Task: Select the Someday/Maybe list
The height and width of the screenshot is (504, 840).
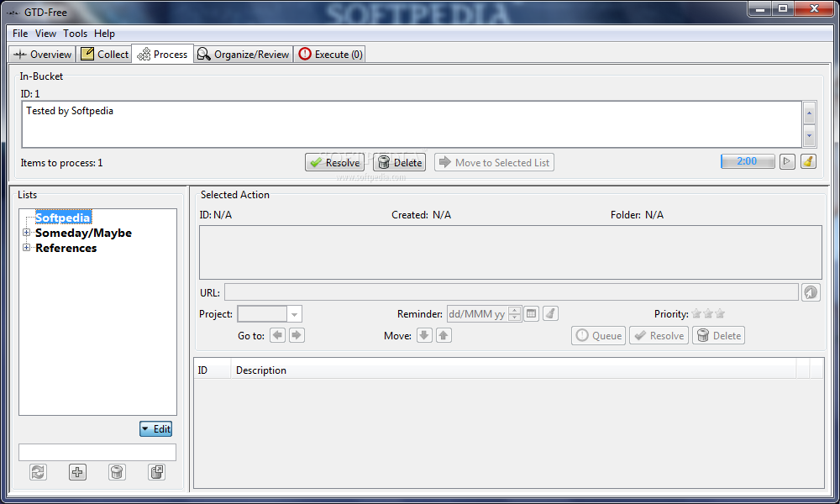Action: 83,233
